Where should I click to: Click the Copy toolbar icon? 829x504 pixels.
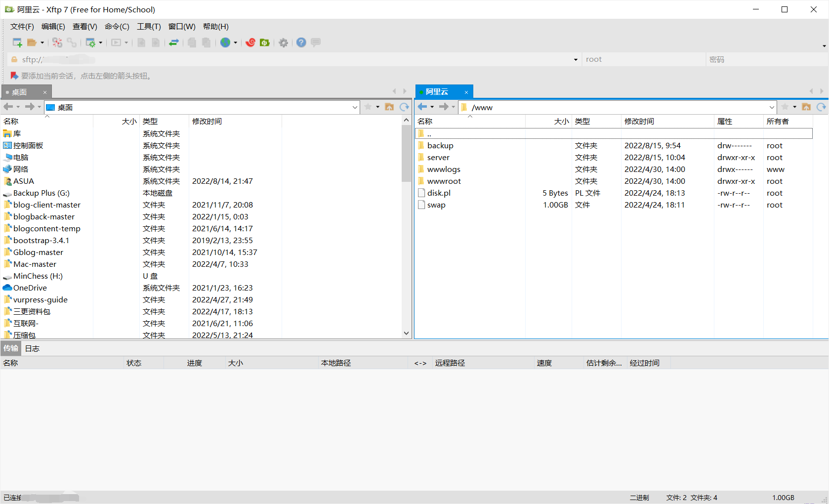click(192, 42)
